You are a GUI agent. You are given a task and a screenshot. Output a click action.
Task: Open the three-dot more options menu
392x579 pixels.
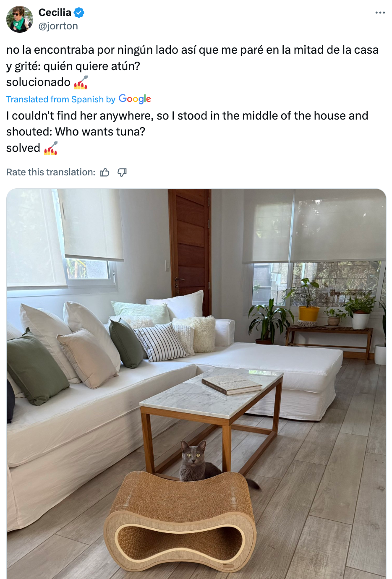pyautogui.click(x=380, y=13)
